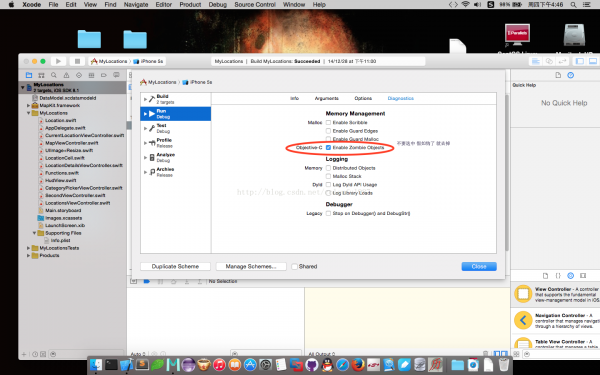The height and width of the screenshot is (375, 600).
Task: Open the Project navigator folder icon
Action: click(29, 75)
